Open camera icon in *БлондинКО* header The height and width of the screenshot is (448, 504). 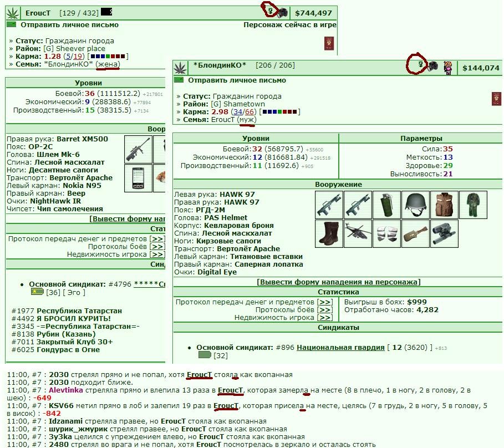[432, 66]
